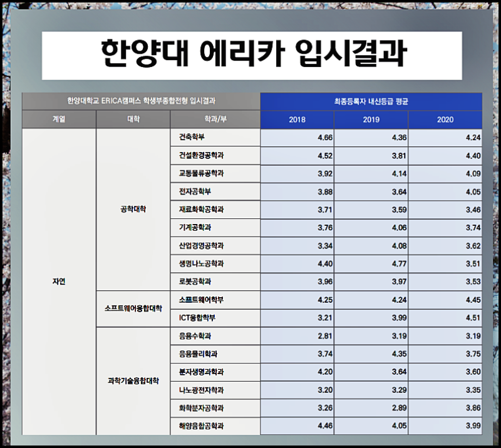Select the 2020 column header
501x448 pixels.
tap(445, 120)
